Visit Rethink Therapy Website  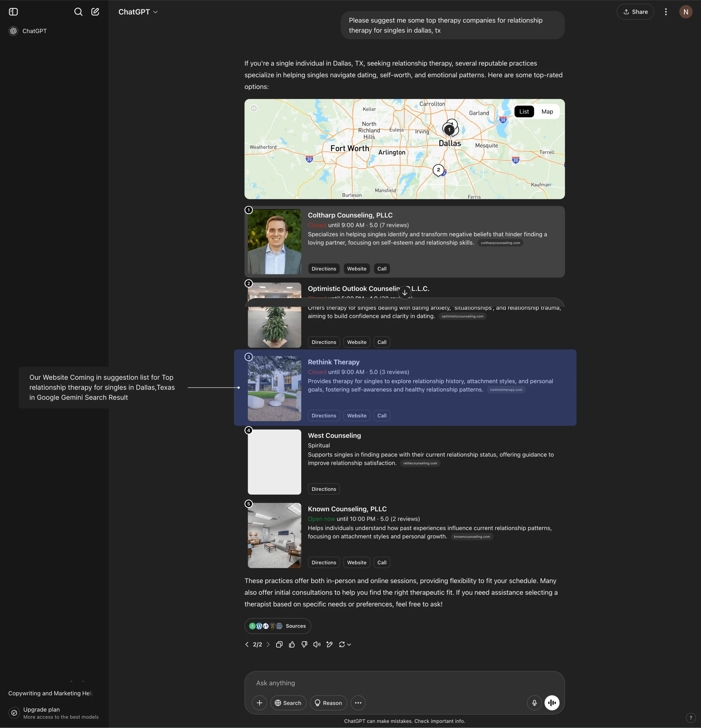click(x=357, y=416)
